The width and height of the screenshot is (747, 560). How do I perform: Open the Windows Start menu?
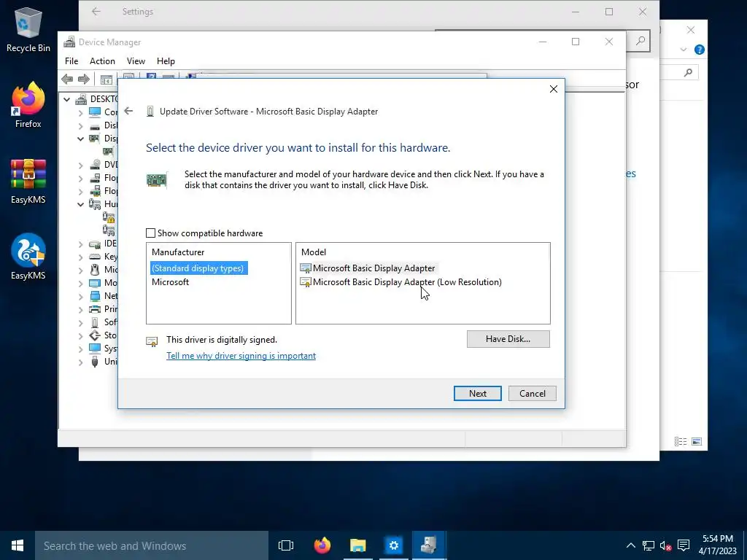18,545
